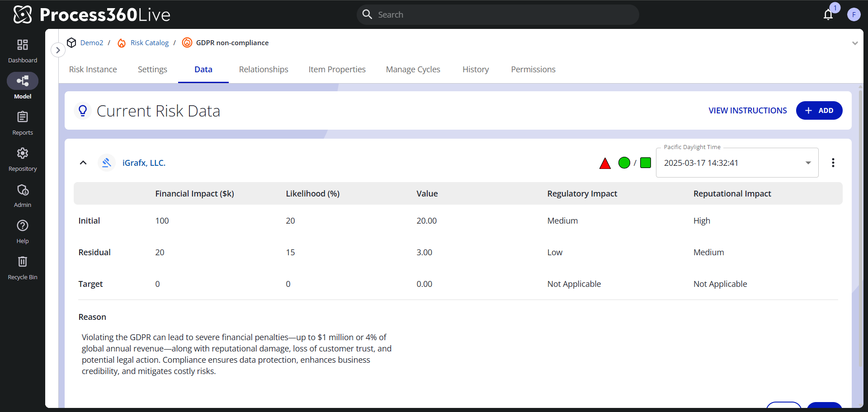This screenshot has width=868, height=412.
Task: Expand the left navigation panel arrow
Action: (x=58, y=50)
